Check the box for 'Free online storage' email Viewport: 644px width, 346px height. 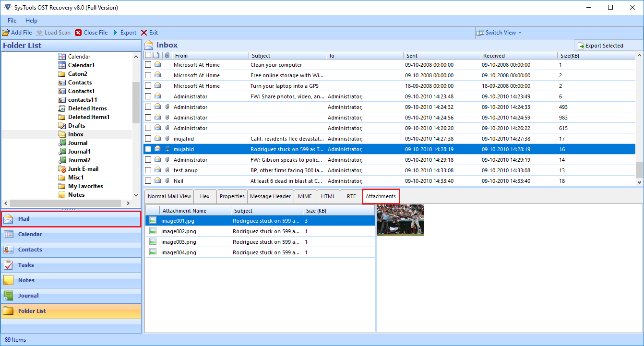[148, 75]
